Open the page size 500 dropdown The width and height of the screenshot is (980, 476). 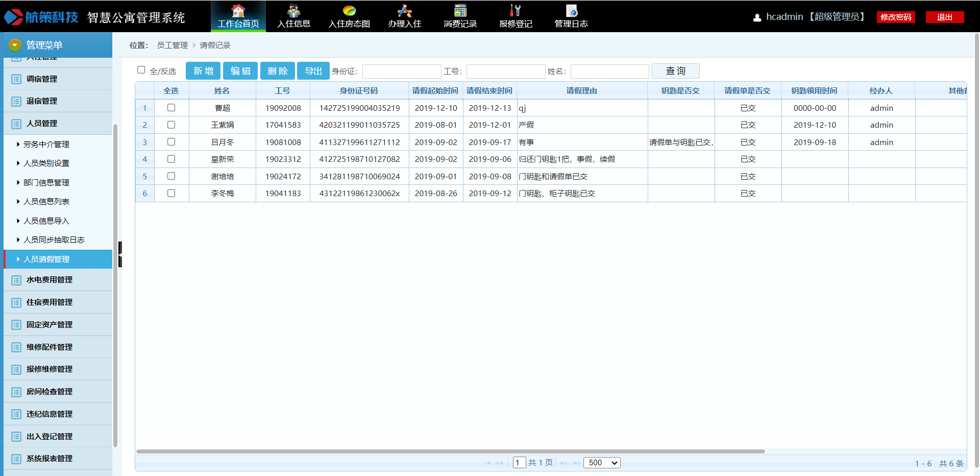point(602,463)
